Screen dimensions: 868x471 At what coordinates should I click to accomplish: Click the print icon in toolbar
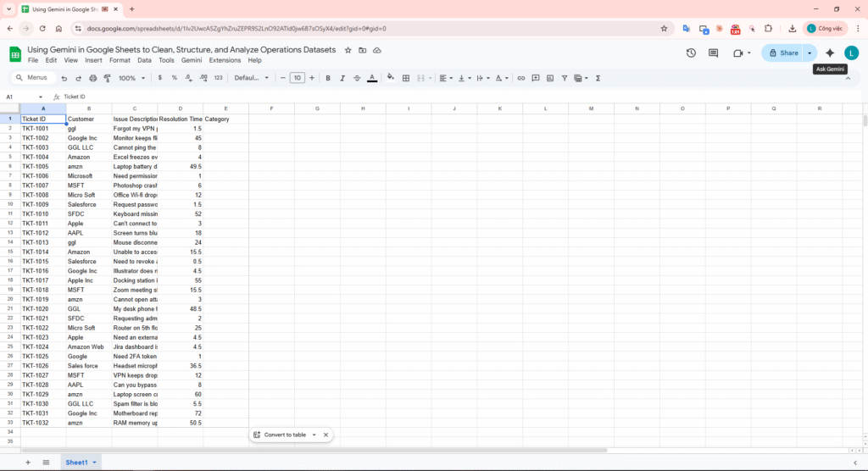92,78
